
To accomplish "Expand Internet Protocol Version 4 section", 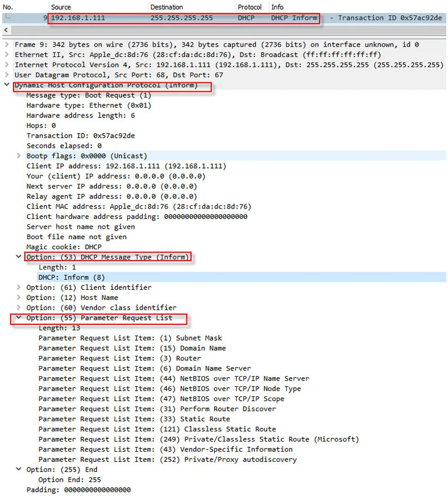I will [6, 65].
